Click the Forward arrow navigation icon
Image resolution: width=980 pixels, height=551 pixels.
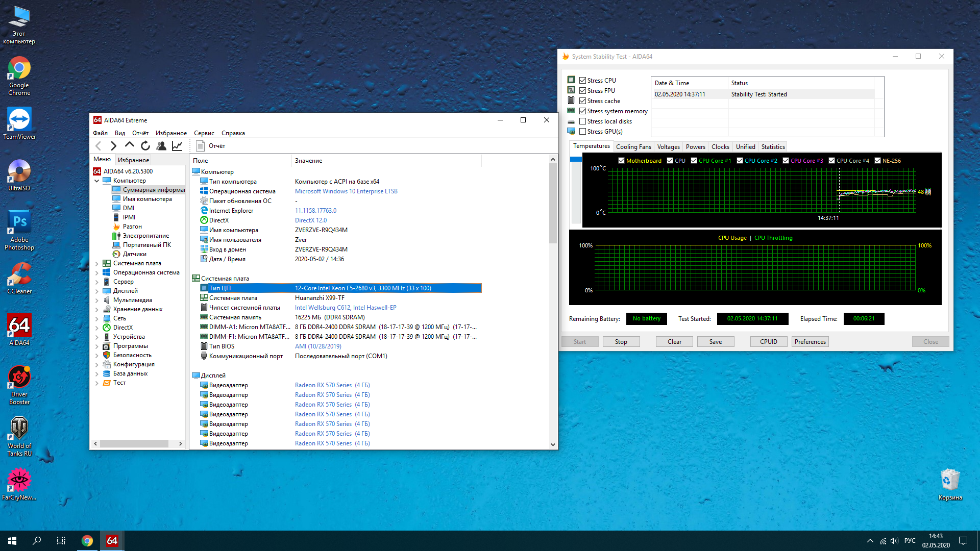(x=114, y=146)
